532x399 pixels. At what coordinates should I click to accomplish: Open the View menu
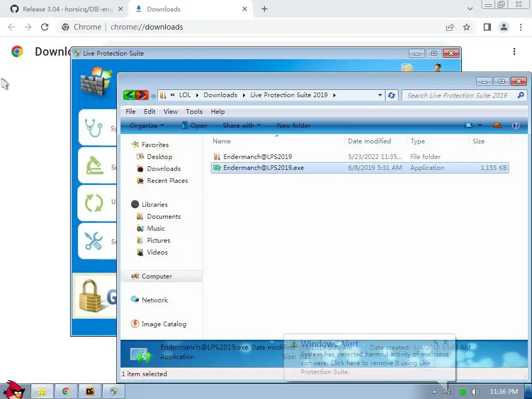pyautogui.click(x=170, y=112)
